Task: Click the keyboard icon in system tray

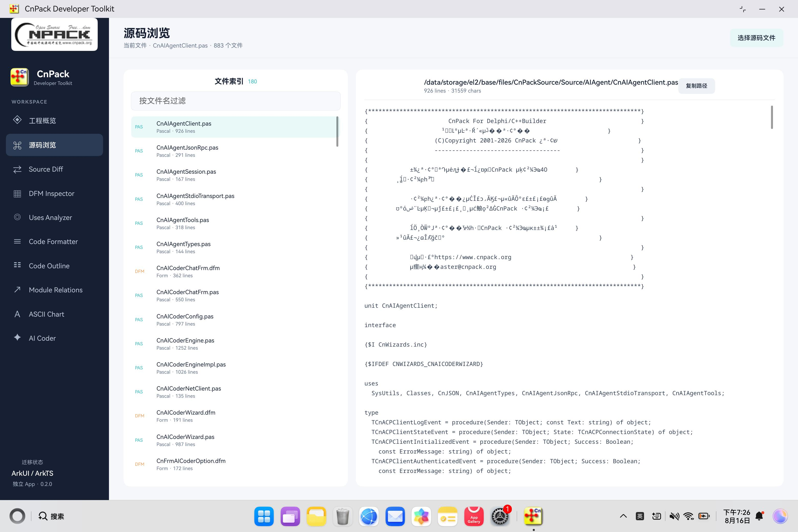Action: [657, 516]
